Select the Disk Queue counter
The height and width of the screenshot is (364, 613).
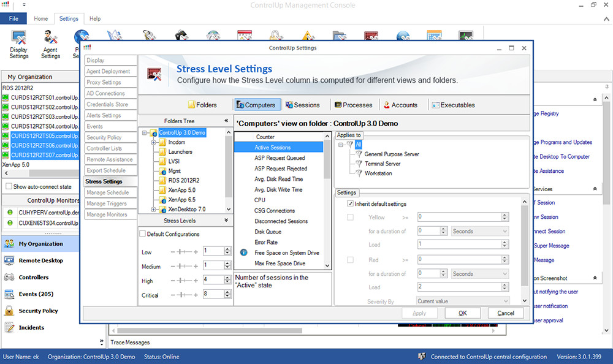pos(279,232)
